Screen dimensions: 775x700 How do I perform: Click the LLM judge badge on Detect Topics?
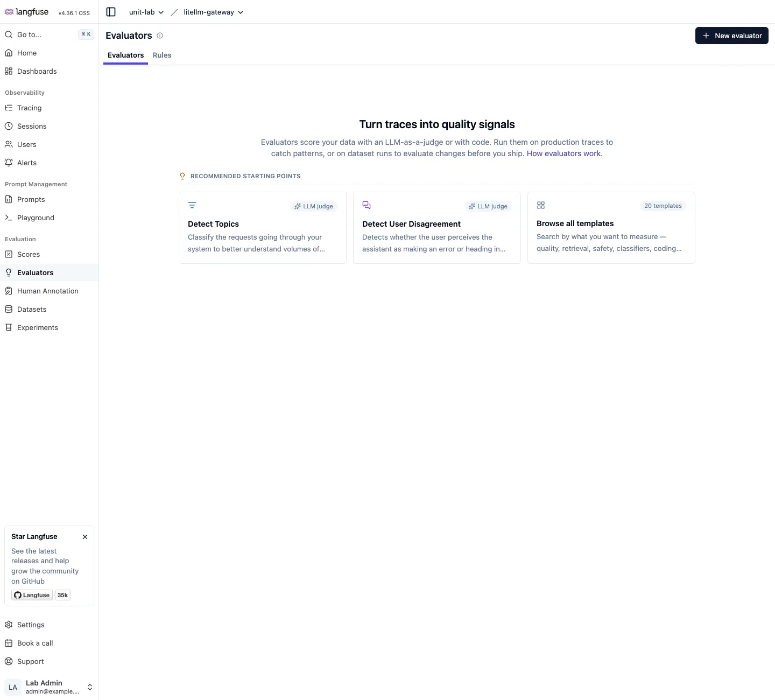(314, 206)
